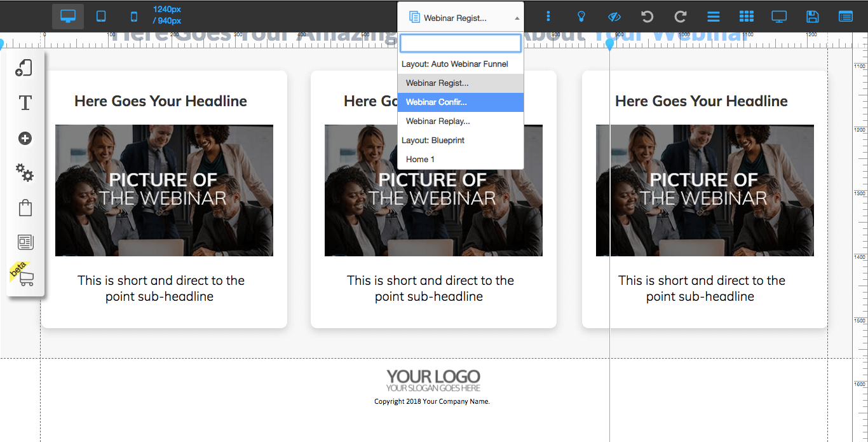This screenshot has height=442, width=868.
Task: Open the hamburger lines menu icon
Action: tap(714, 17)
